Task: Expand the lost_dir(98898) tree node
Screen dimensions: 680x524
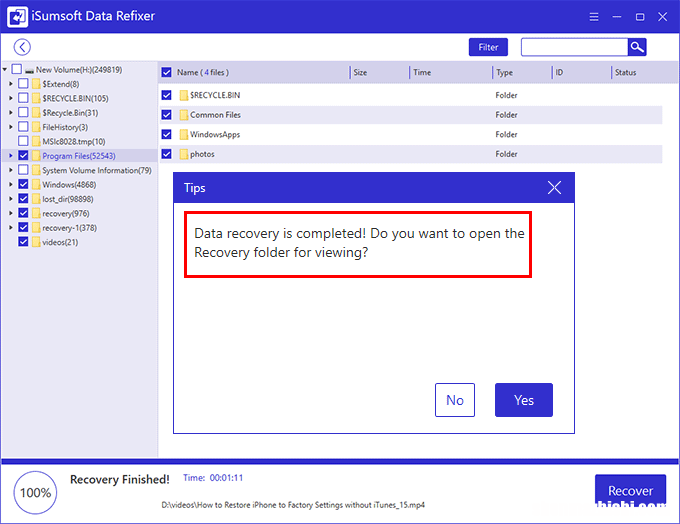Action: coord(11,199)
